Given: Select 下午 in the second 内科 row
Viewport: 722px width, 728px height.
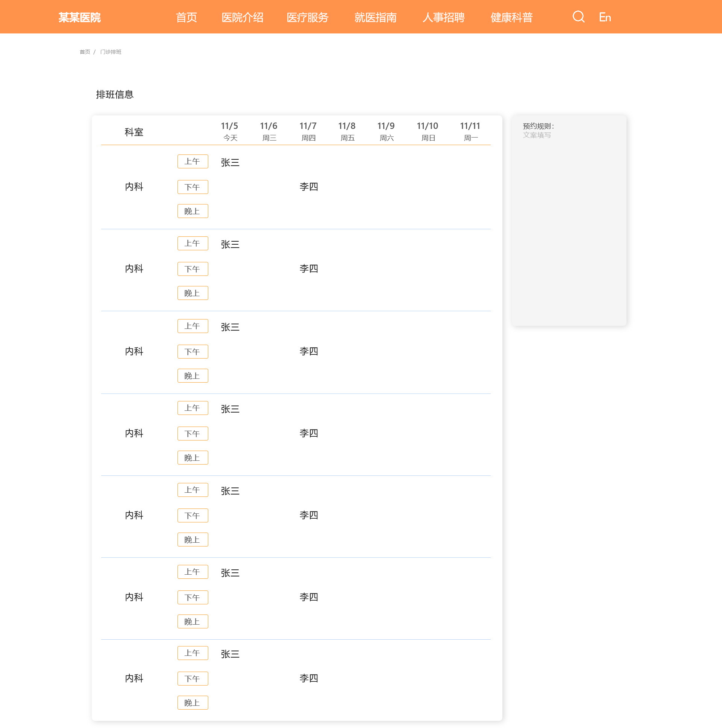Looking at the screenshot, I should click(193, 269).
